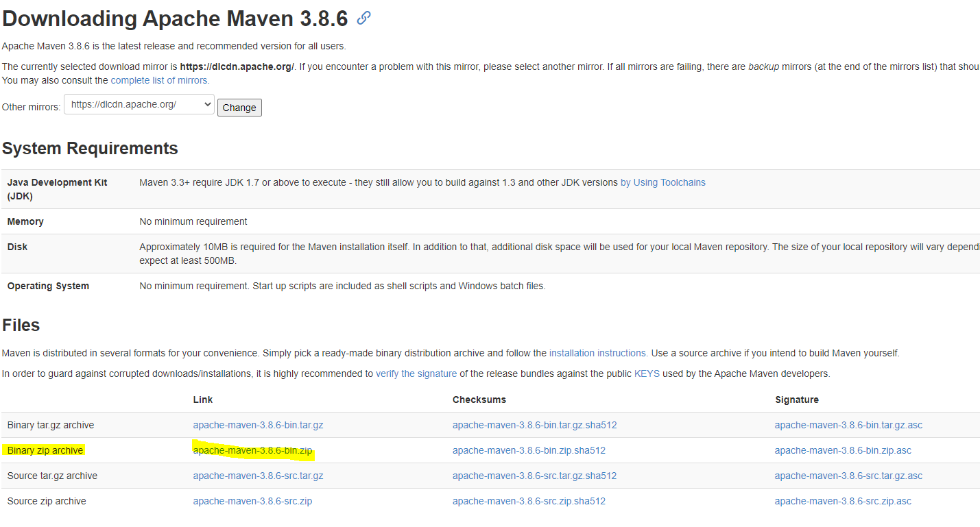Viewport: 980px width, 527px height.
Task: Click the bold https://dlcdn.apache.org/ mirror text
Action: pyautogui.click(x=237, y=66)
